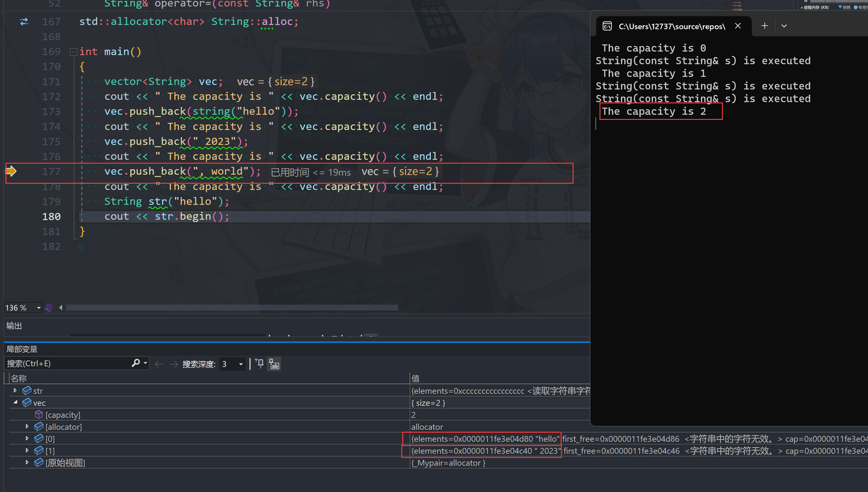
Task: Expand the str variable node
Action: [15, 391]
